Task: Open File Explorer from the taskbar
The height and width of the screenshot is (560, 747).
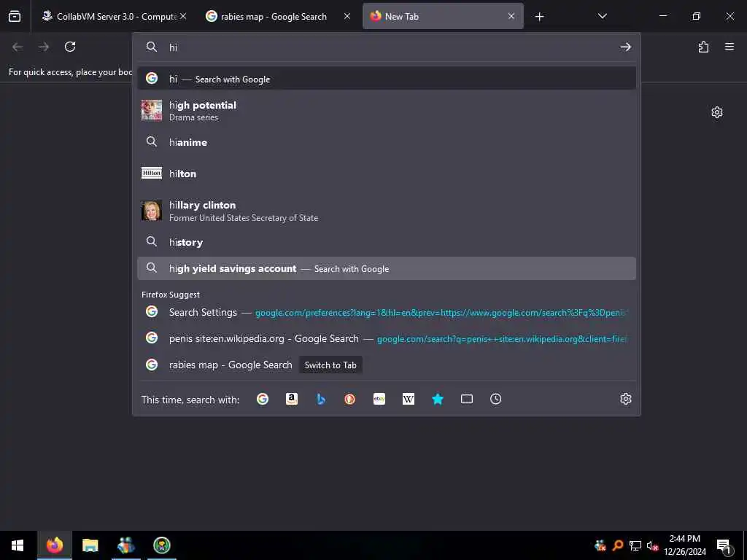Action: pyautogui.click(x=90, y=545)
